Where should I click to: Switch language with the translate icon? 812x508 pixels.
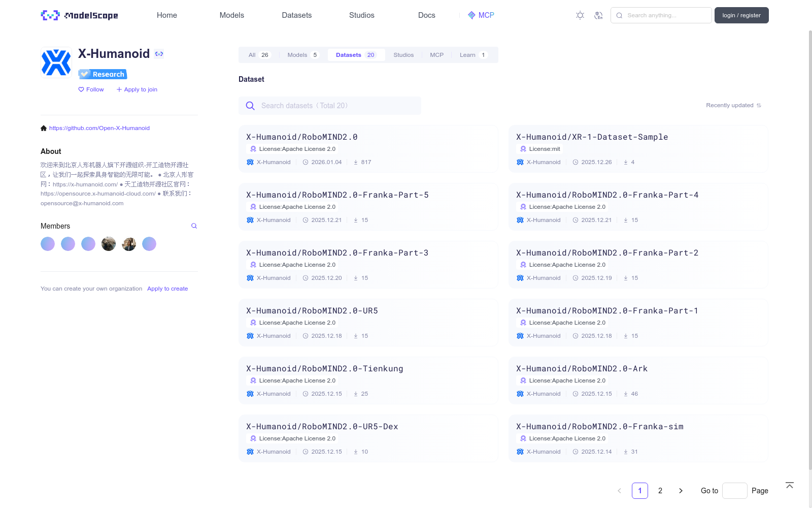click(x=598, y=15)
